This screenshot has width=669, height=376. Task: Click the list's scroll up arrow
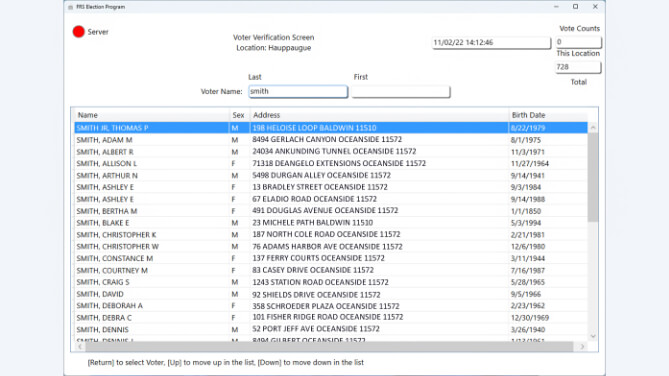(x=593, y=128)
